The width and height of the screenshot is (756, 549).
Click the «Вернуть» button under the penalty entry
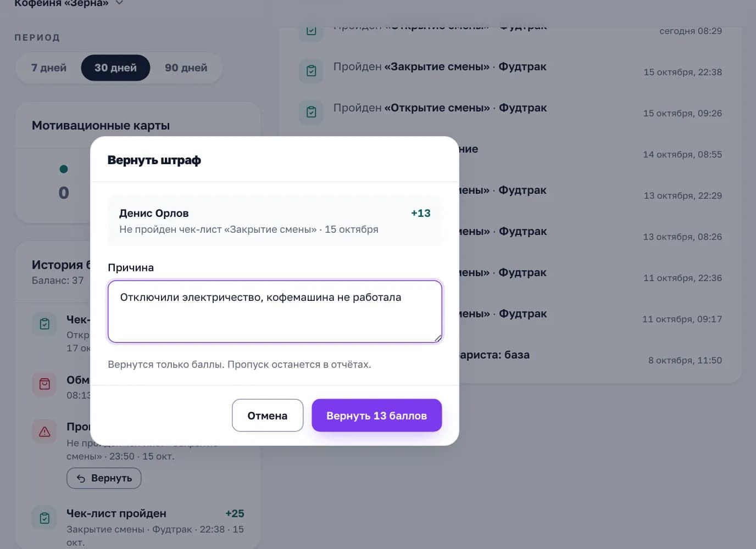104,478
